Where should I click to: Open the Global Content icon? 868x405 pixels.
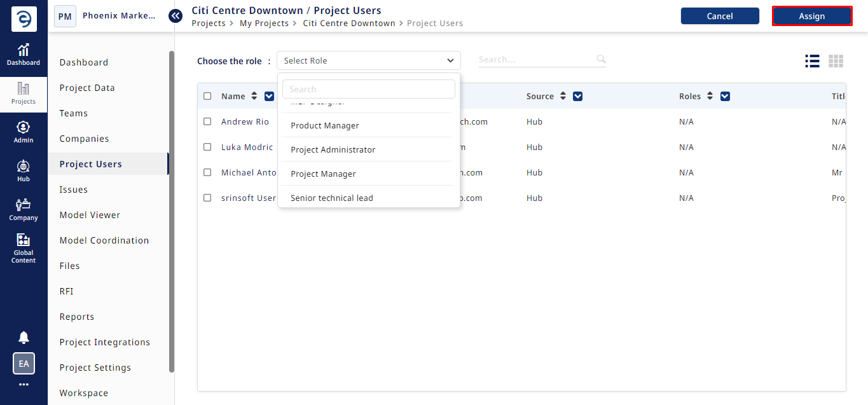click(24, 249)
